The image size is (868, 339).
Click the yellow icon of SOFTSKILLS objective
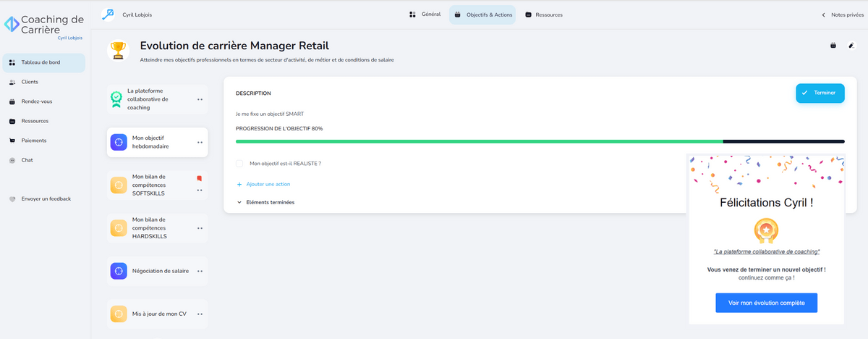pos(119,185)
